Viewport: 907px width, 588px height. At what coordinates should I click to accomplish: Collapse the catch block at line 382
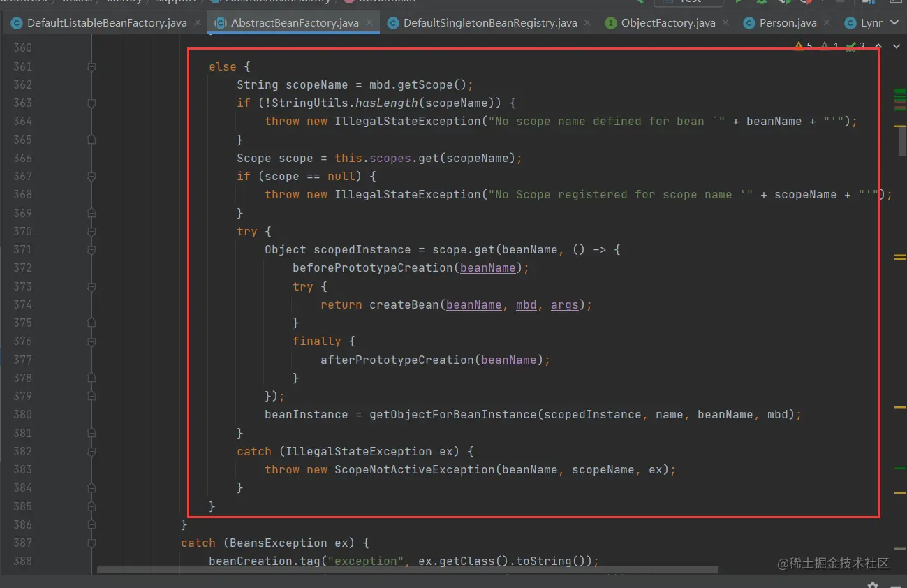point(91,451)
